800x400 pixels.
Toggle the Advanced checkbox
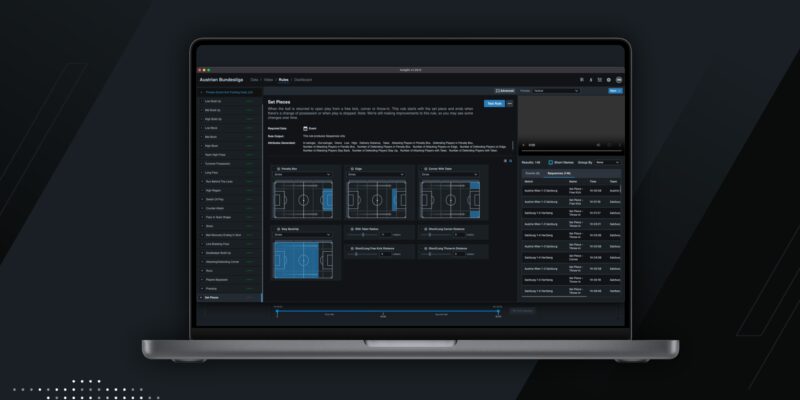click(x=499, y=90)
